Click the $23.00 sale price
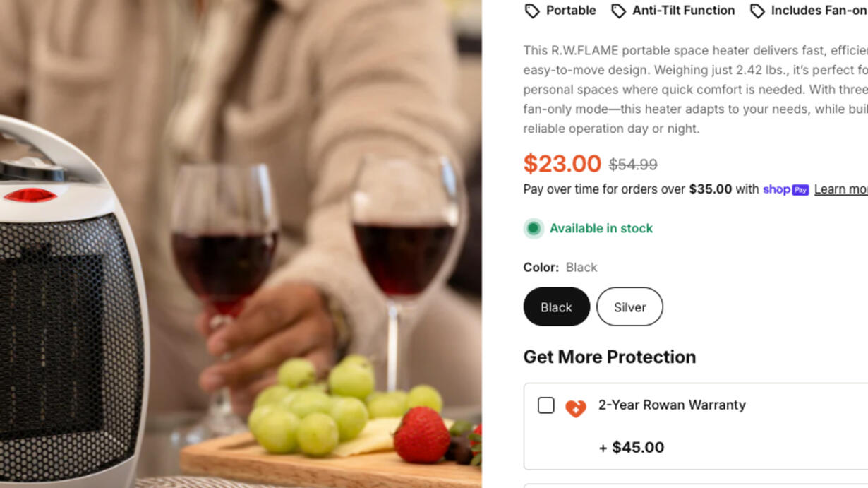The height and width of the screenshot is (488, 868). click(562, 164)
